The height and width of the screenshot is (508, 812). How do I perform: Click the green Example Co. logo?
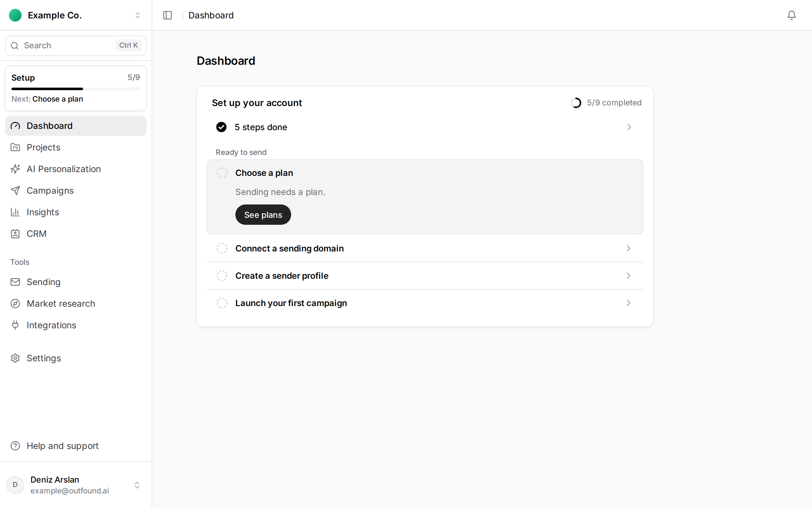click(x=15, y=15)
